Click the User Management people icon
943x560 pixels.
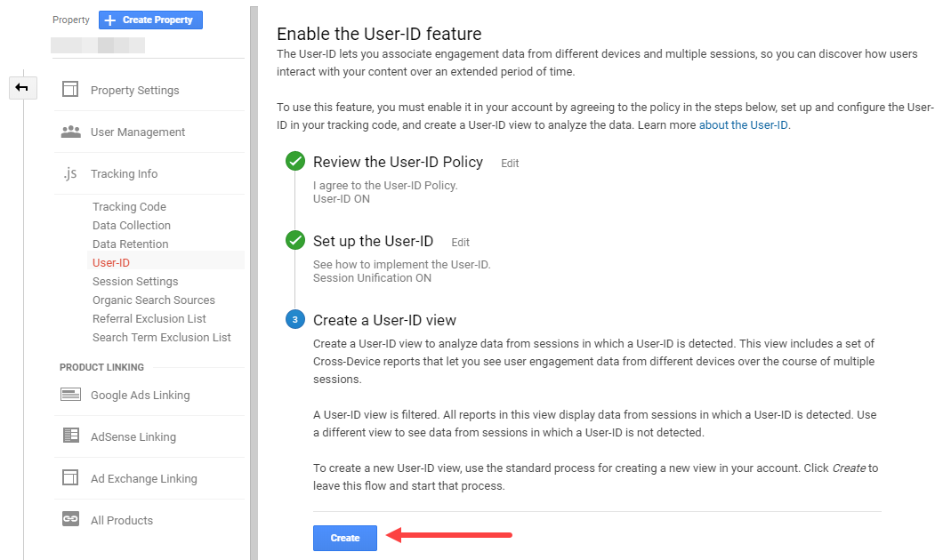pos(70,132)
